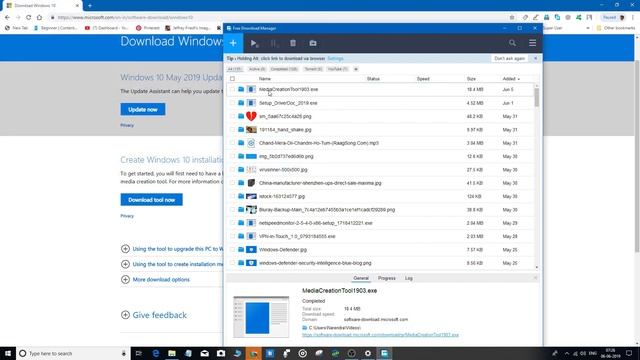Open a new Chrome tab
640x360 pixels.
(x=90, y=6)
